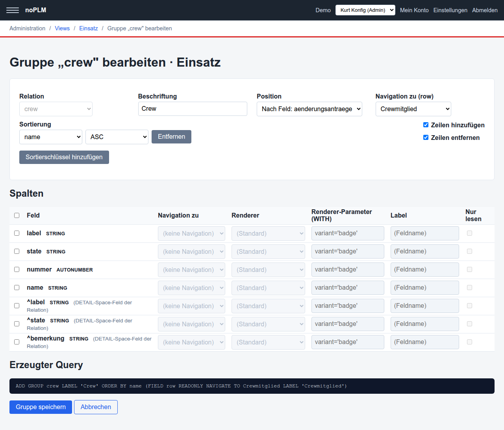Toggle the select-all checkbox beside Feld header
Image resolution: width=504 pixels, height=430 pixels.
[17, 215]
